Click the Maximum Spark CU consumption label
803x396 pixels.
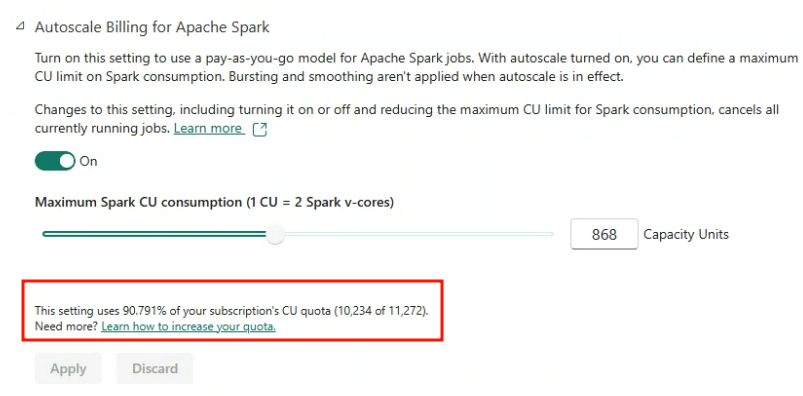214,202
